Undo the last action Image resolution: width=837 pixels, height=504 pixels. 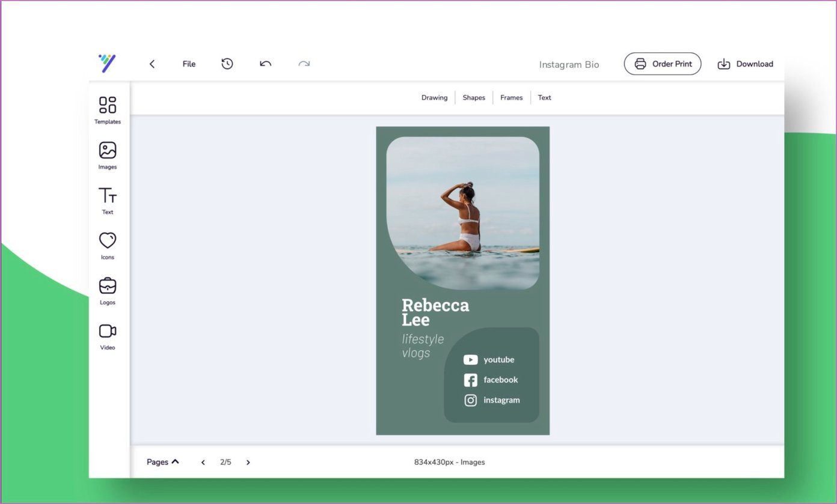(x=266, y=64)
